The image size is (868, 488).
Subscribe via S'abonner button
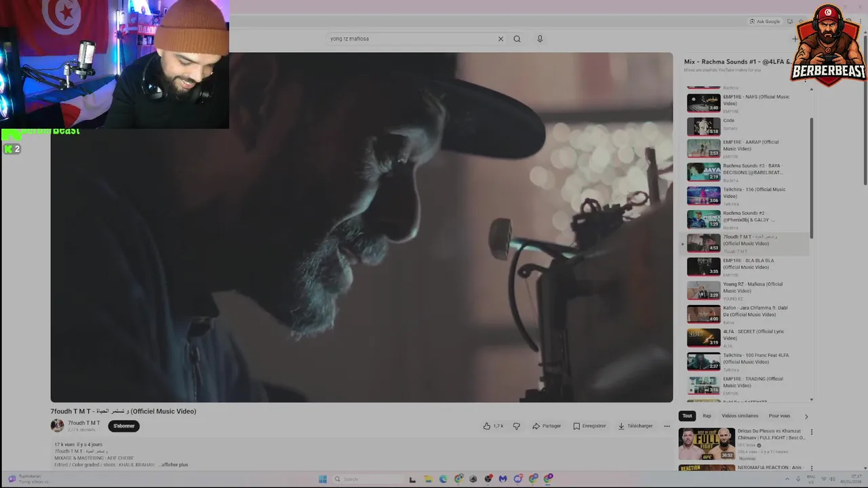[x=124, y=426]
